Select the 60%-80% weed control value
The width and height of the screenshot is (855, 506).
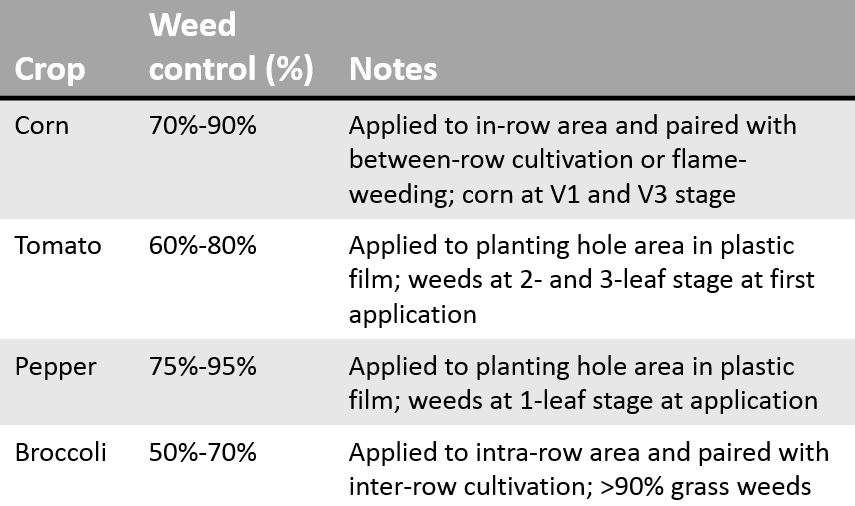[x=203, y=246]
